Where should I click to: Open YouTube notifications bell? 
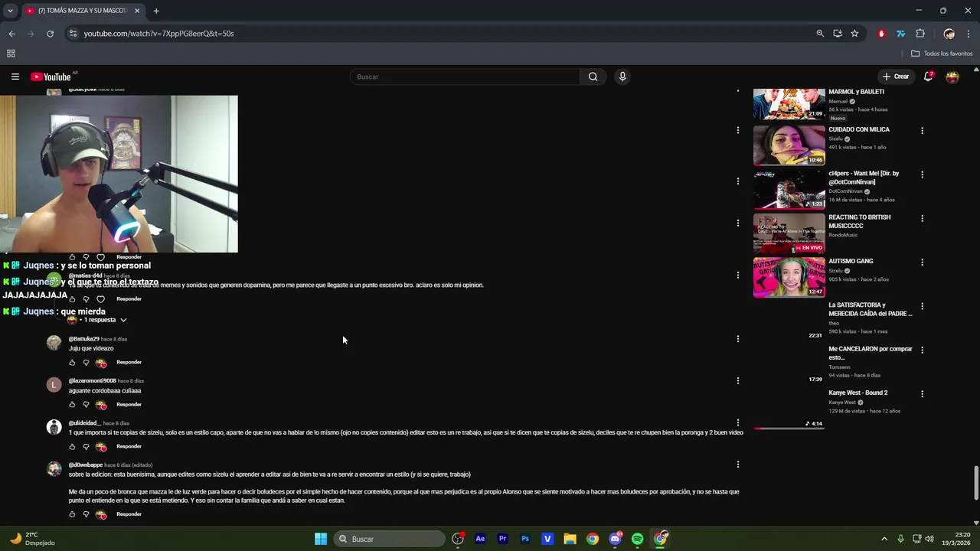(928, 77)
